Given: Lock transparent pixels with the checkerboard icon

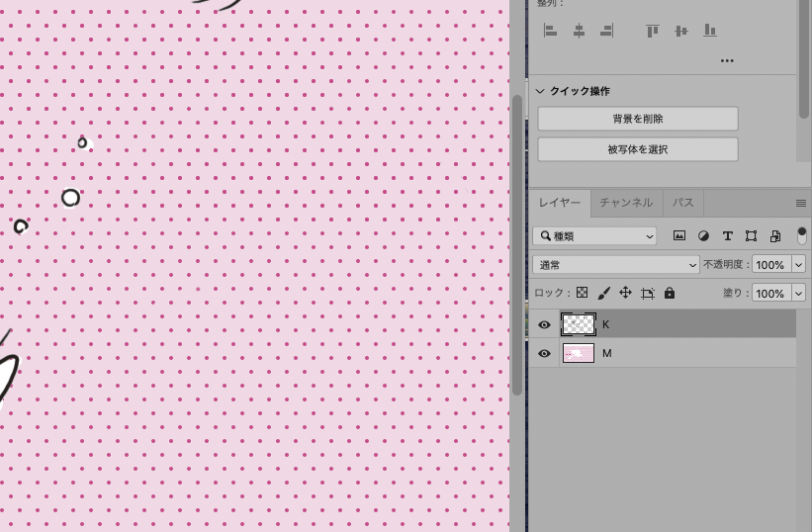Looking at the screenshot, I should tap(582, 294).
